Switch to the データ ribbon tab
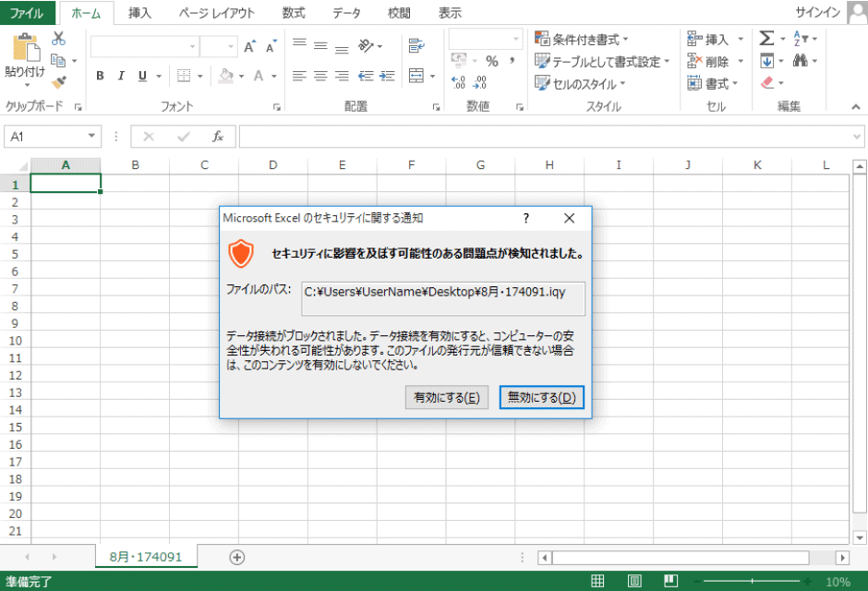 pyautogui.click(x=346, y=13)
